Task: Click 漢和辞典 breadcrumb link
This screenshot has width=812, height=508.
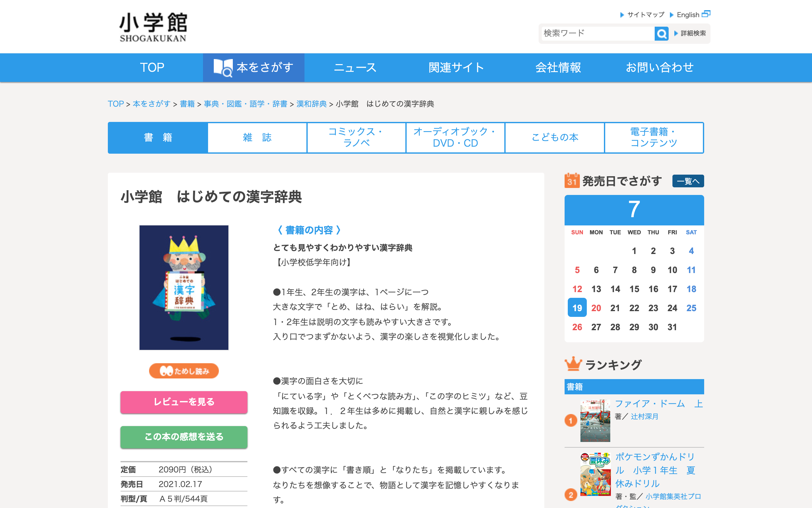Action: pos(311,104)
